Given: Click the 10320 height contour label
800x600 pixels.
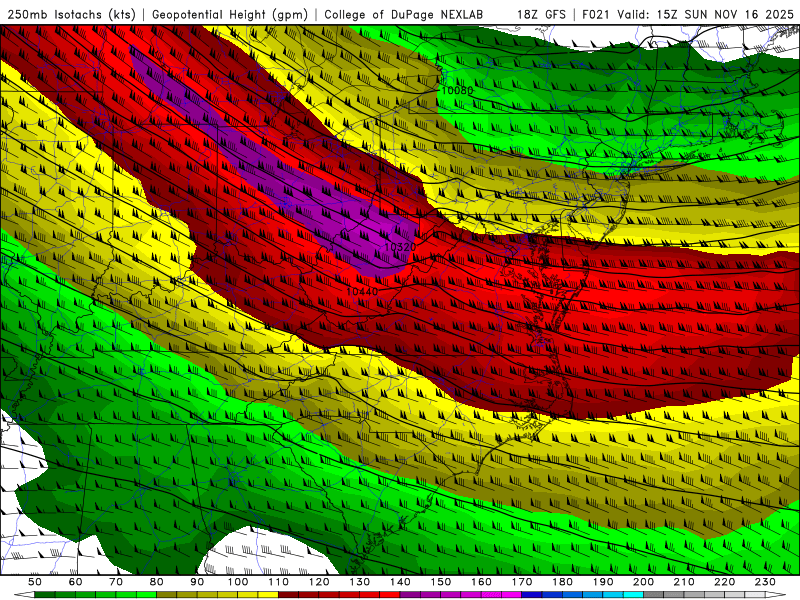Looking at the screenshot, I should click(x=400, y=247).
